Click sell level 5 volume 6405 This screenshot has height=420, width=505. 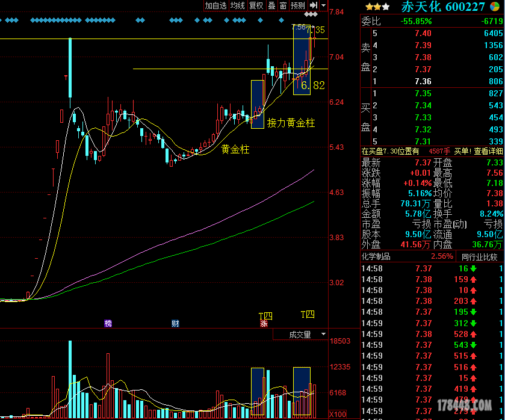(x=493, y=33)
